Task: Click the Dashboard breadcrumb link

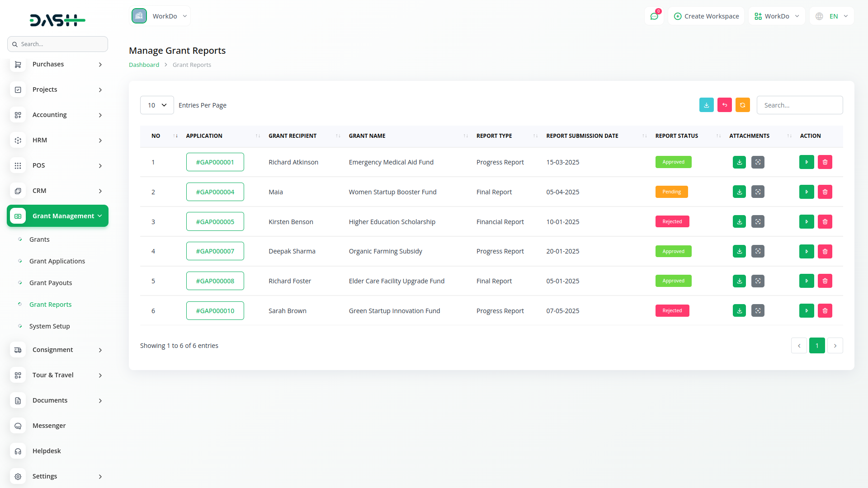Action: coord(144,65)
